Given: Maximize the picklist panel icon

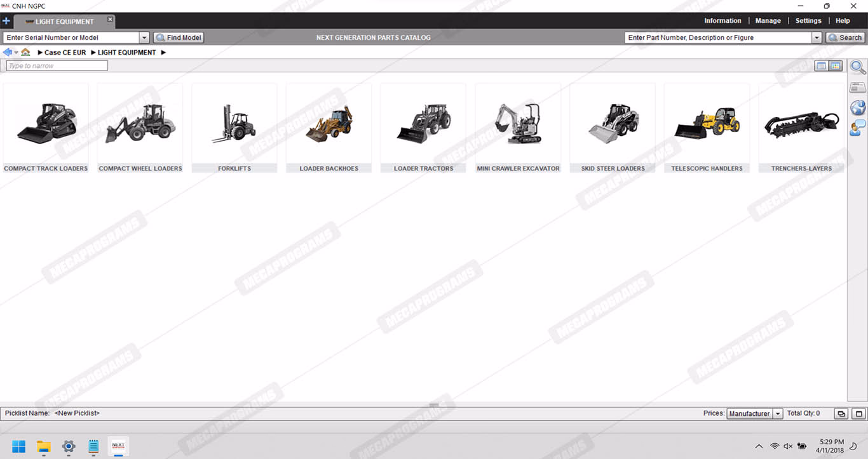Looking at the screenshot, I should point(858,414).
